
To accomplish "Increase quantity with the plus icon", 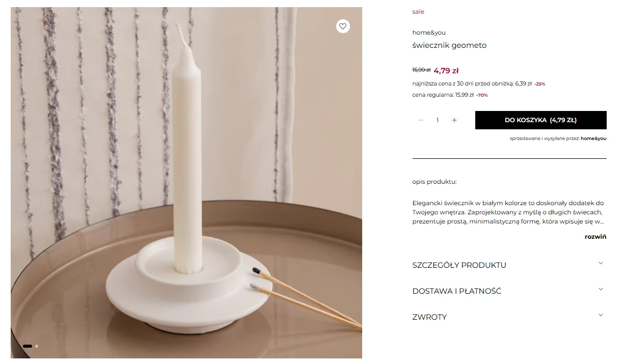I will click(x=454, y=120).
